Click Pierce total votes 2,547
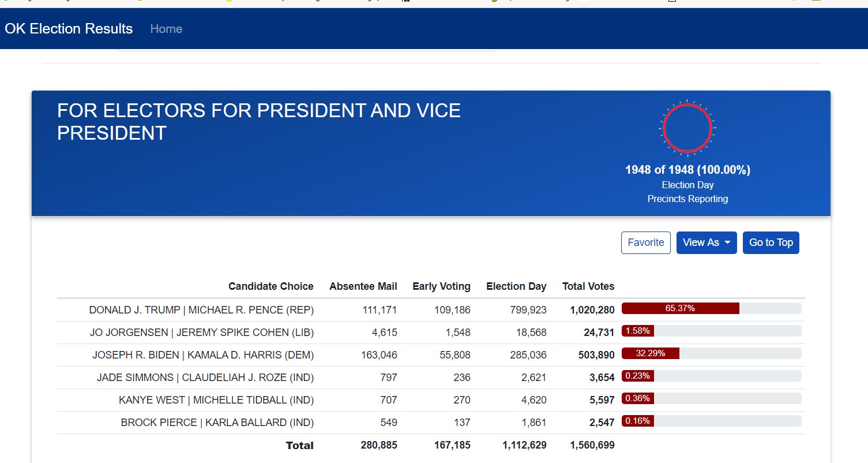Viewport: 868px width, 463px height. [x=602, y=423]
